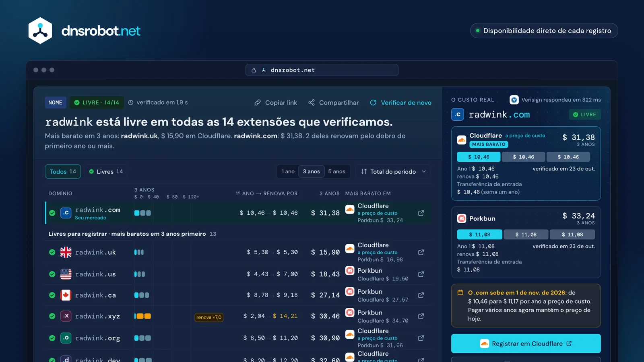
Task: Click the UK flag icon for radwink.uk
Action: (66, 252)
